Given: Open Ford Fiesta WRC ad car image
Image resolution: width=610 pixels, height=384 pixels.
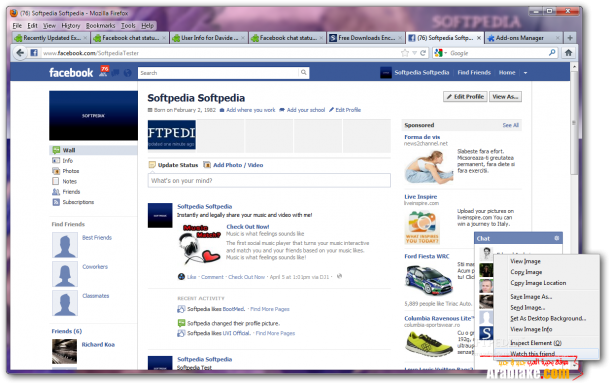Looking at the screenshot, I should point(428,280).
